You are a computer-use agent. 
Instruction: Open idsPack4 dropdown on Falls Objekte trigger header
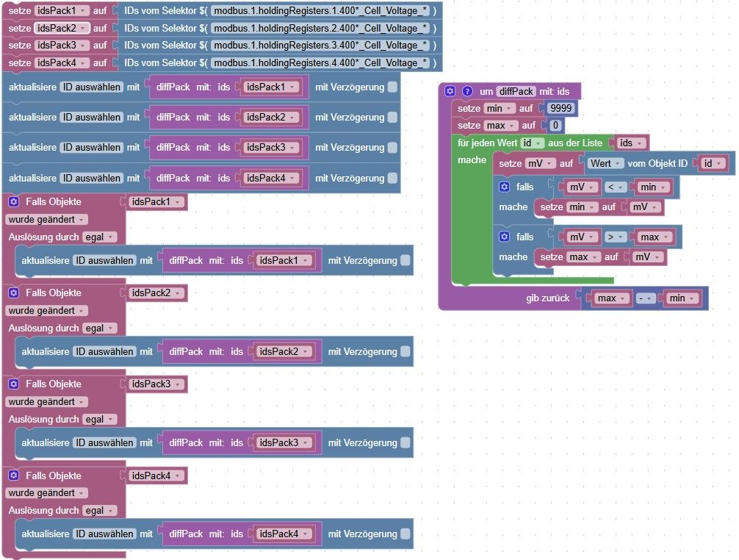[x=156, y=475]
